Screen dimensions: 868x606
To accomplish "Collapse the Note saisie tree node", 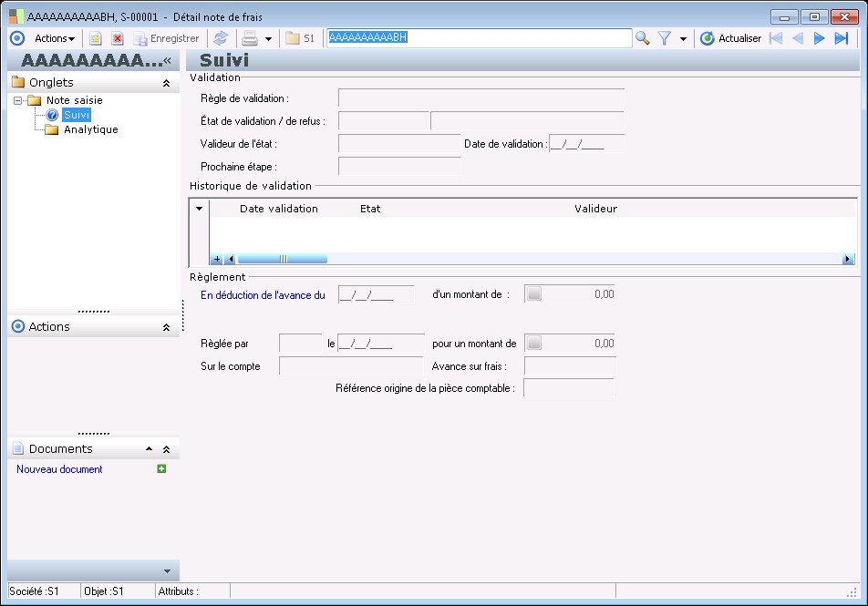I will tap(18, 100).
